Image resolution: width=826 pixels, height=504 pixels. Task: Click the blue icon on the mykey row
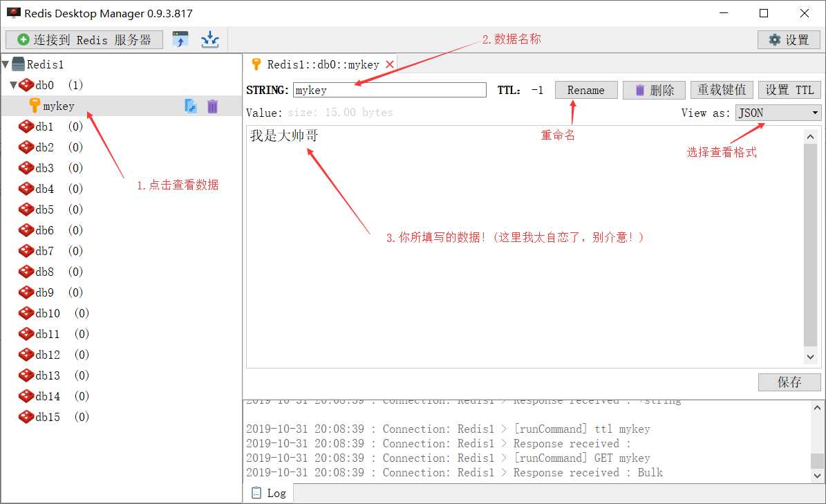coord(191,106)
